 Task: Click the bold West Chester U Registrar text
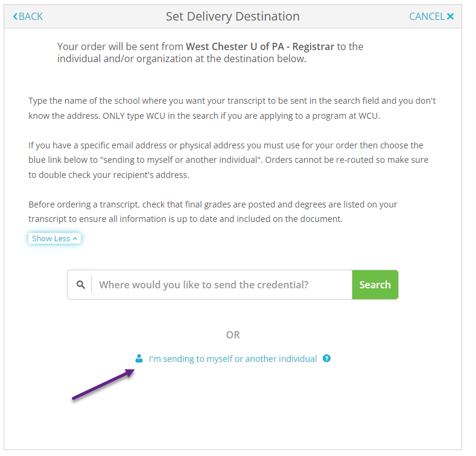260,46
